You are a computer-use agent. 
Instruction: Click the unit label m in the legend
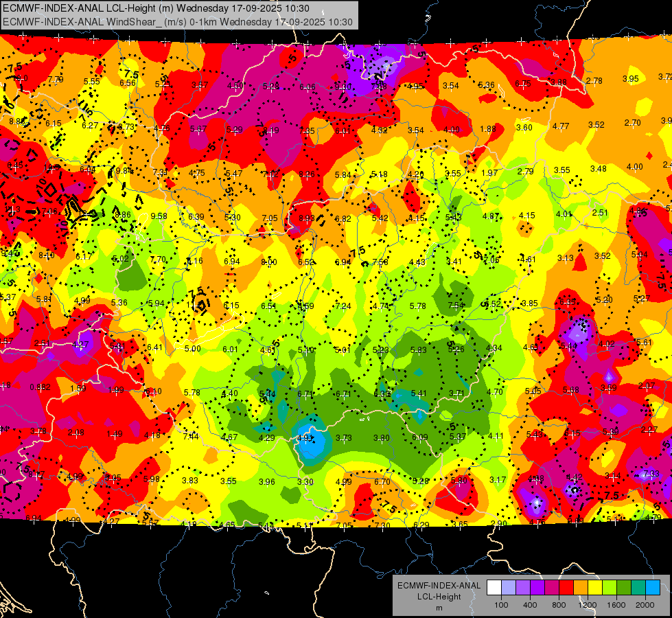(x=439, y=608)
